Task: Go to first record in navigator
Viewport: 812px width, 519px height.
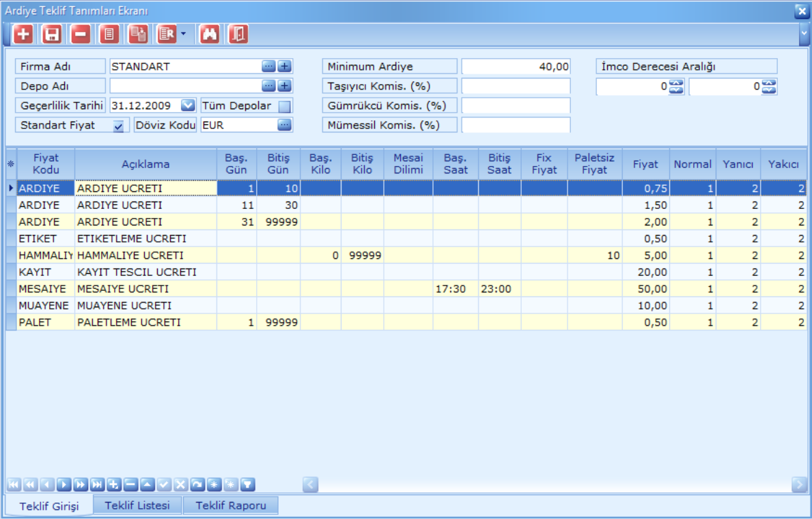Action: pos(14,485)
